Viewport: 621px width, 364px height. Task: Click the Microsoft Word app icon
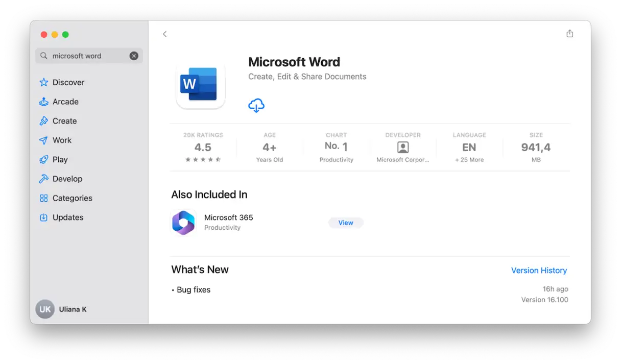tap(200, 84)
